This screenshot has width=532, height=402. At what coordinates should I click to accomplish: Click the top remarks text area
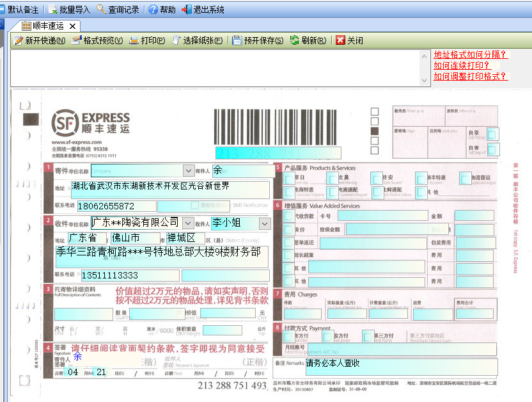coord(215,68)
